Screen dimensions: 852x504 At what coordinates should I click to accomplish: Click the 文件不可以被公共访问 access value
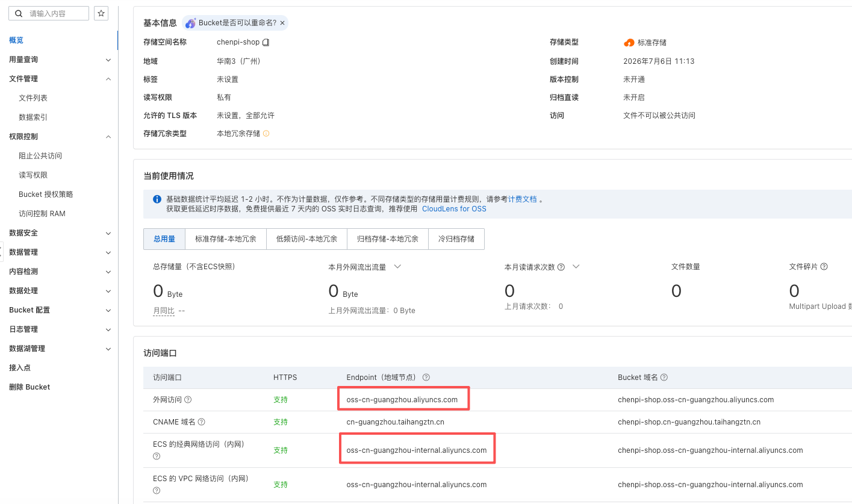pos(659,116)
